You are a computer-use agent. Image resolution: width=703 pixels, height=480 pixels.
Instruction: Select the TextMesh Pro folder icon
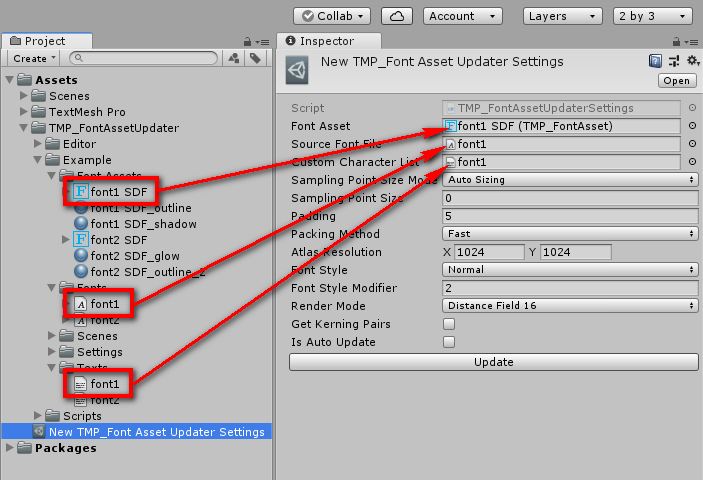click(x=39, y=111)
